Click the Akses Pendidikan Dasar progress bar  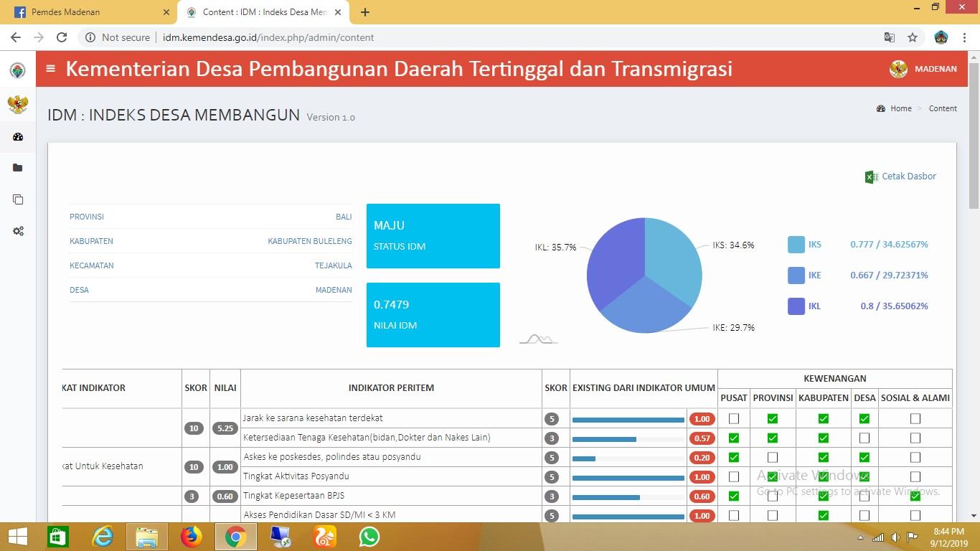tap(628, 515)
